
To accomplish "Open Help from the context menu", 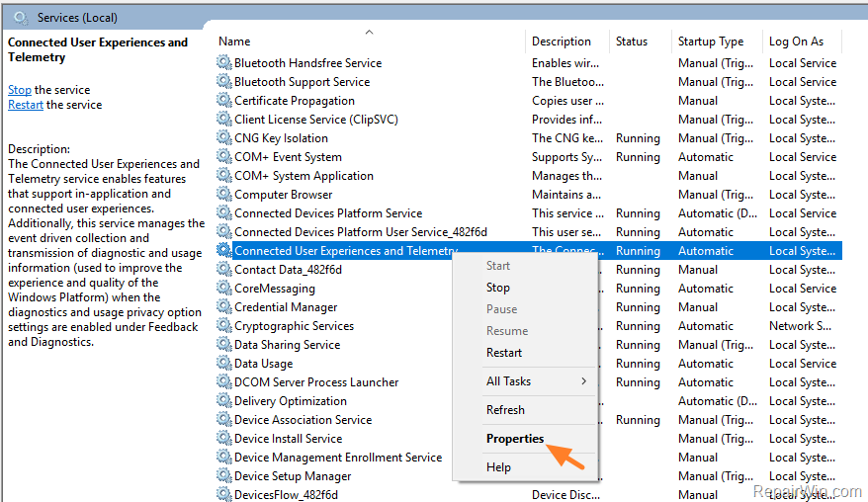I will coord(498,467).
